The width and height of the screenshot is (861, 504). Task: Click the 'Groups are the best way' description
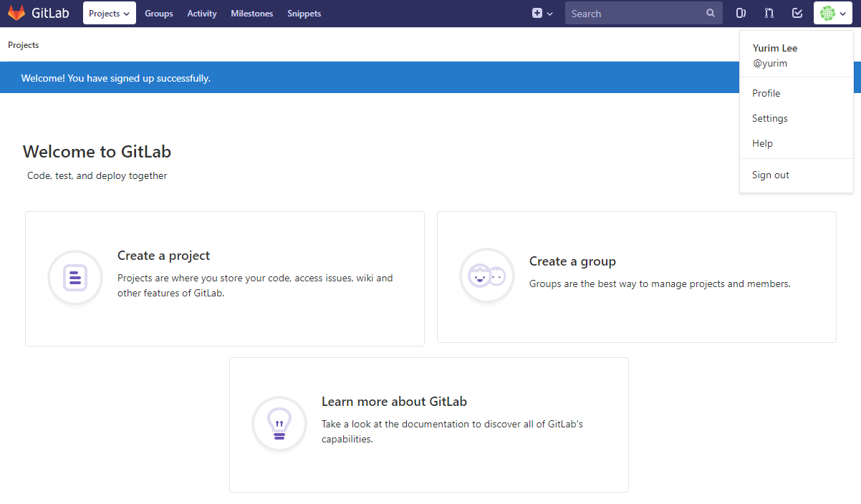(660, 283)
